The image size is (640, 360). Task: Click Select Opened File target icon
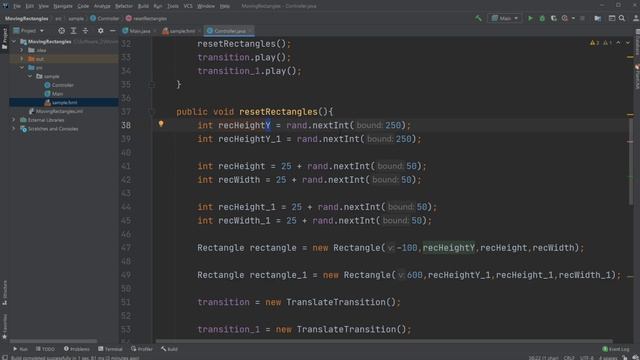click(x=61, y=31)
